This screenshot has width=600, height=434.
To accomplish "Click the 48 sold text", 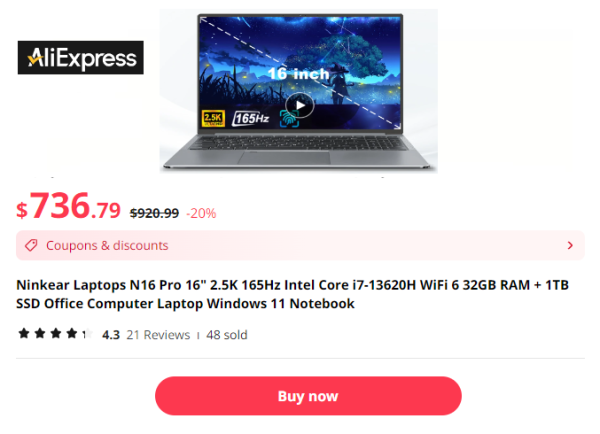I will pyautogui.click(x=227, y=335).
